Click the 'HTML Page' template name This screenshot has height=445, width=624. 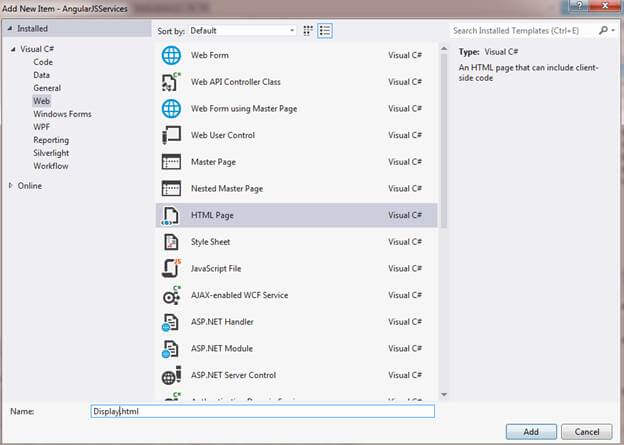pyautogui.click(x=212, y=215)
